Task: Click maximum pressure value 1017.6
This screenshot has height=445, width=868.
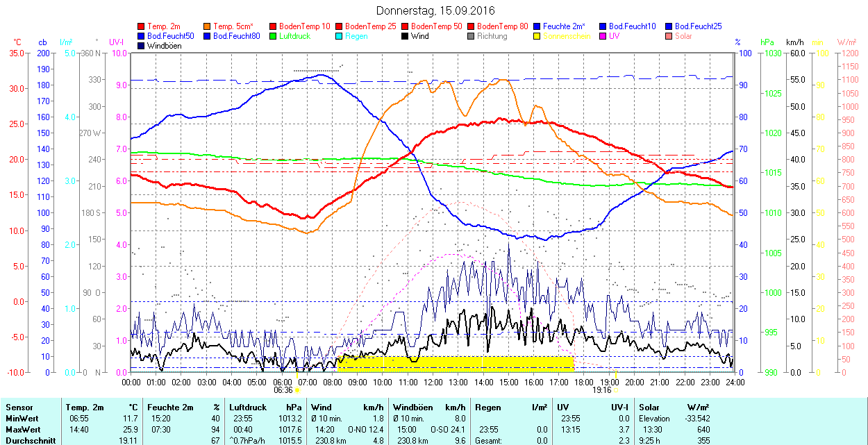Action: pyautogui.click(x=290, y=430)
